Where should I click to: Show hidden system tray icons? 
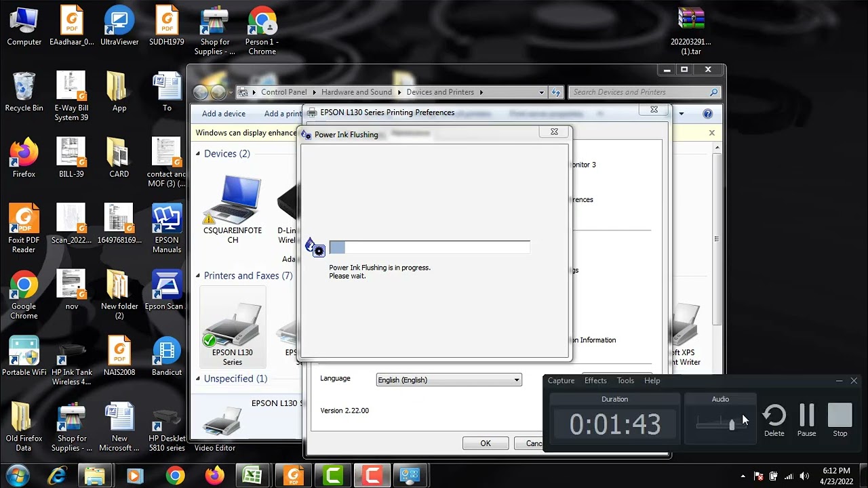point(743,476)
